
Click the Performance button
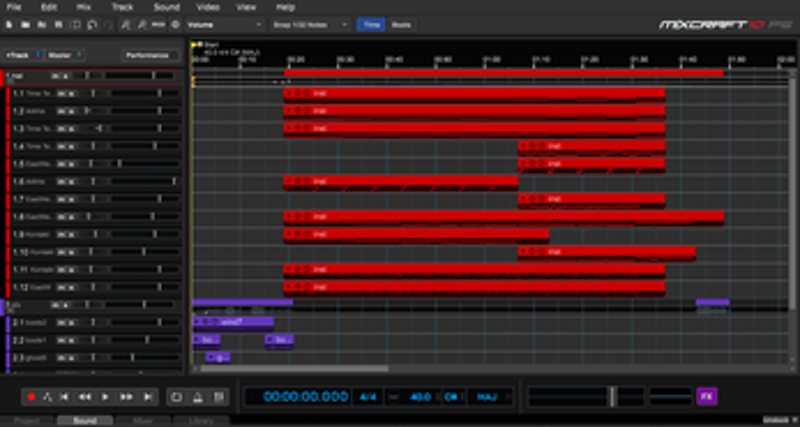pyautogui.click(x=150, y=55)
